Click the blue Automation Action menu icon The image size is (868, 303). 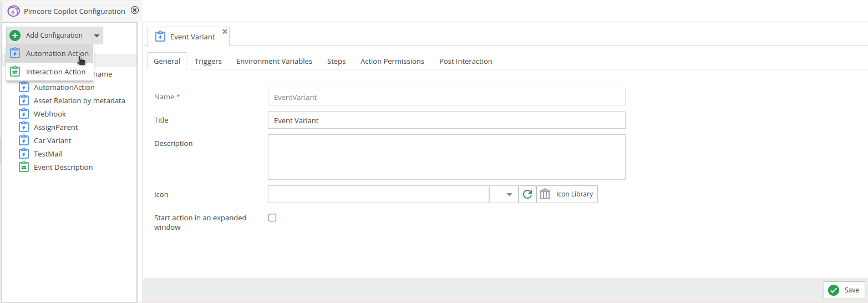pos(15,54)
